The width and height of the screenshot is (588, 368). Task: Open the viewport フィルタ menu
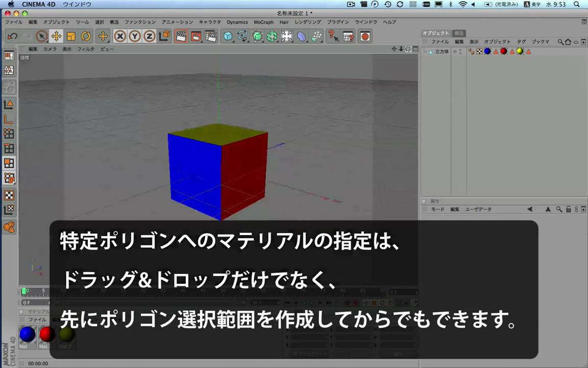(x=86, y=49)
